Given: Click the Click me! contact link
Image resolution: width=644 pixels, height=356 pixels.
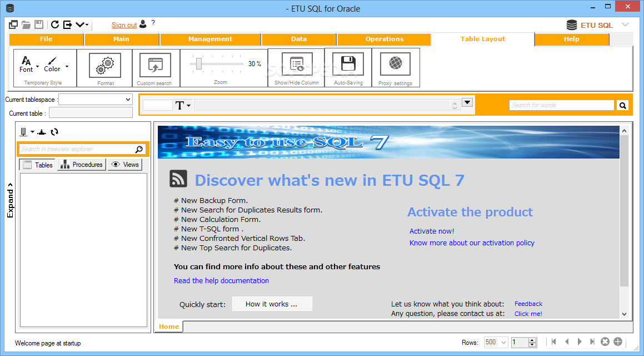Looking at the screenshot, I should [528, 314].
